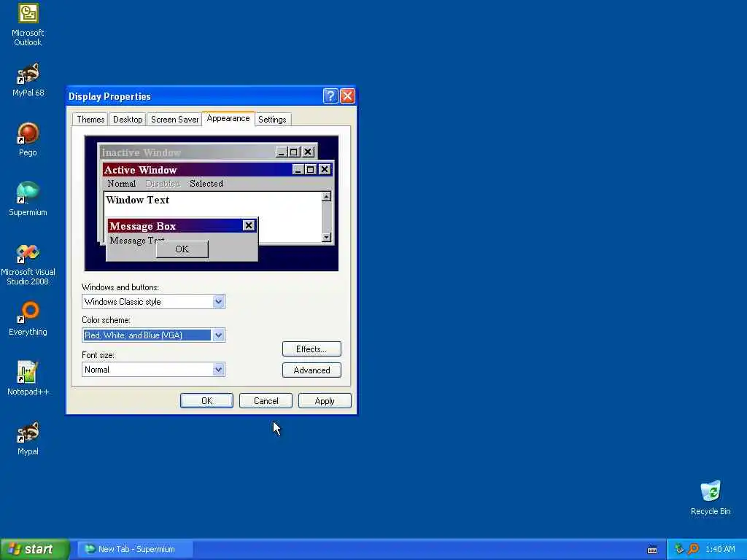Viewport: 747px width, 560px height.
Task: Click the keyboard icon in the taskbar
Action: [652, 550]
